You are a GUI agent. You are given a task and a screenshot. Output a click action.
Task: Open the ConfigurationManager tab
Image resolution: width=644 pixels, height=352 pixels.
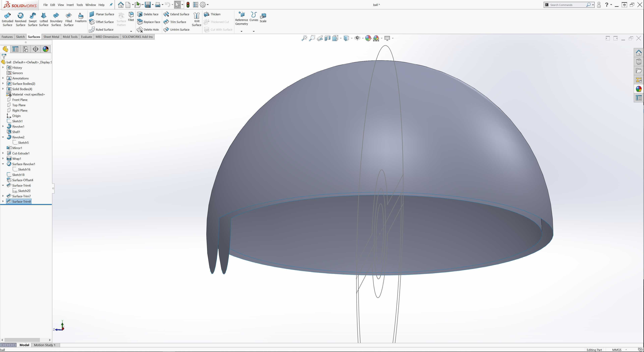tap(25, 49)
